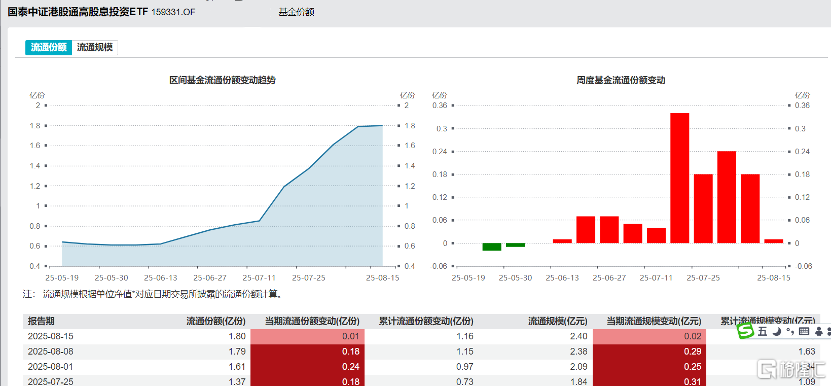
Task: Click the 累计流通份额变动(亿份) column header
Action: point(426,321)
